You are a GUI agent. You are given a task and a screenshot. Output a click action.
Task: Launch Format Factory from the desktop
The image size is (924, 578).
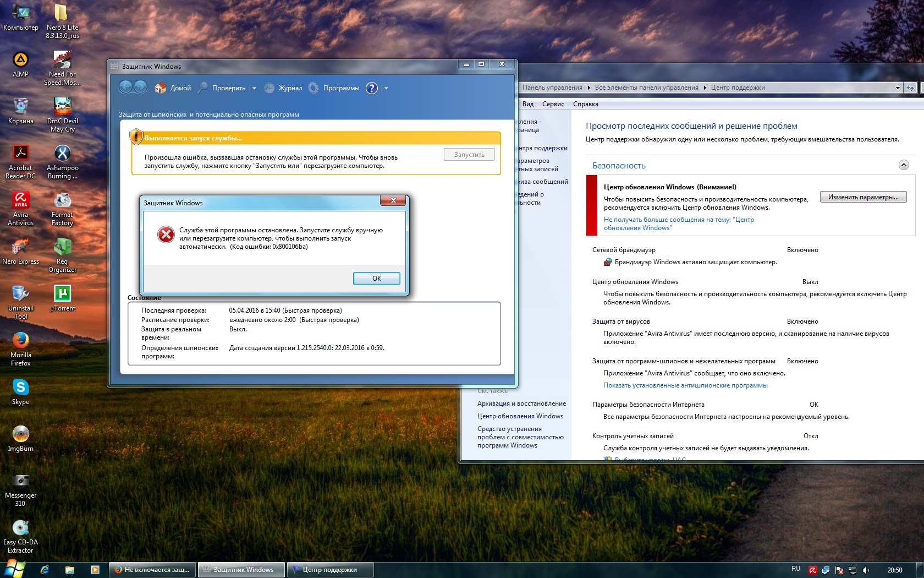coord(62,209)
